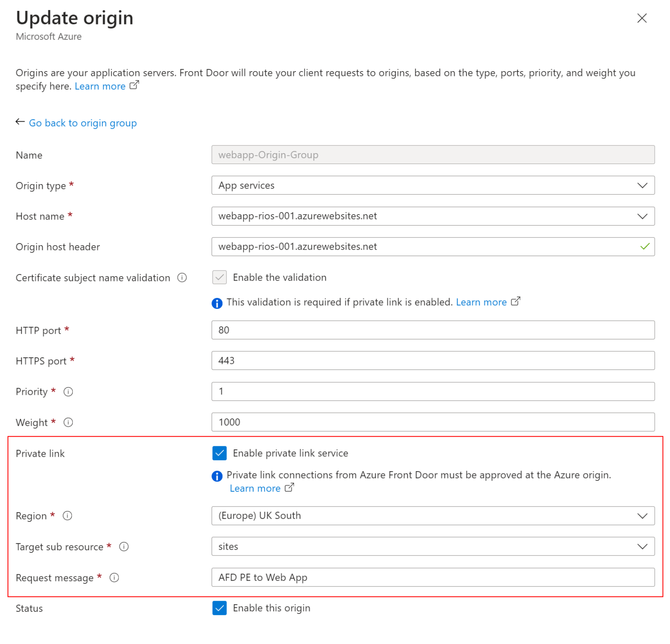Click the info icon beside Certificate subject name validation
Image resolution: width=670 pixels, height=644 pixels.
pos(182,277)
